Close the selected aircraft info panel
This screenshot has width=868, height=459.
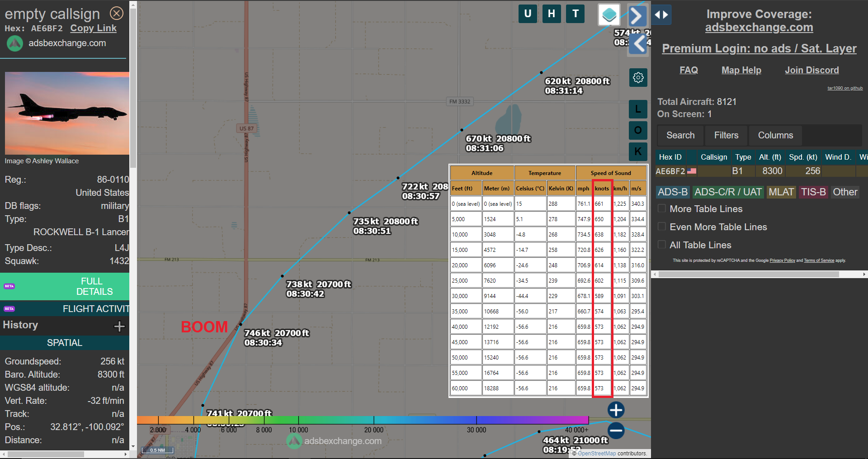pyautogui.click(x=117, y=13)
